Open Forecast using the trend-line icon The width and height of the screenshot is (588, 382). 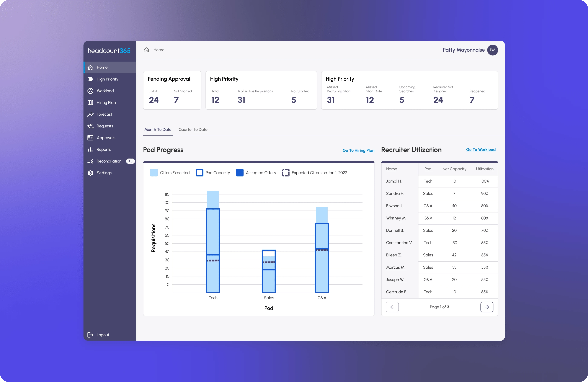90,114
